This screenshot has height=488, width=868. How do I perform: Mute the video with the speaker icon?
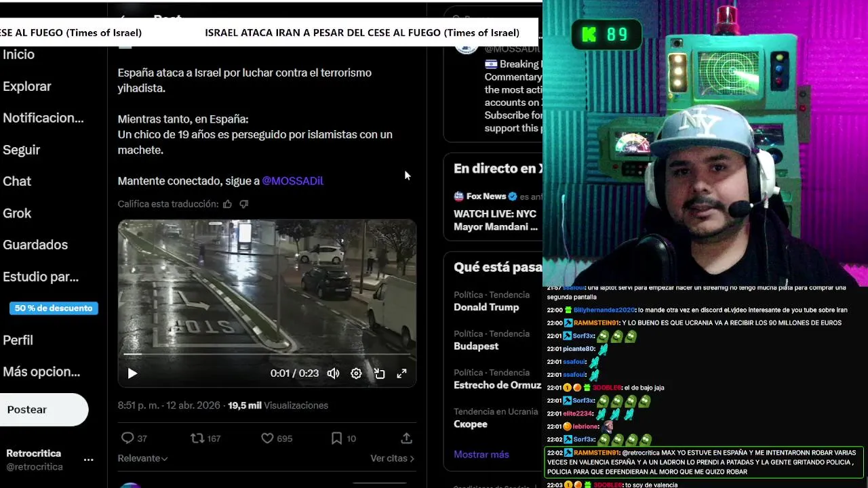point(333,373)
